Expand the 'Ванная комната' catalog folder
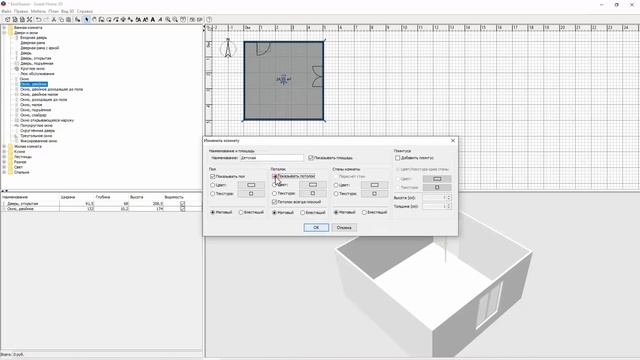 [4, 27]
